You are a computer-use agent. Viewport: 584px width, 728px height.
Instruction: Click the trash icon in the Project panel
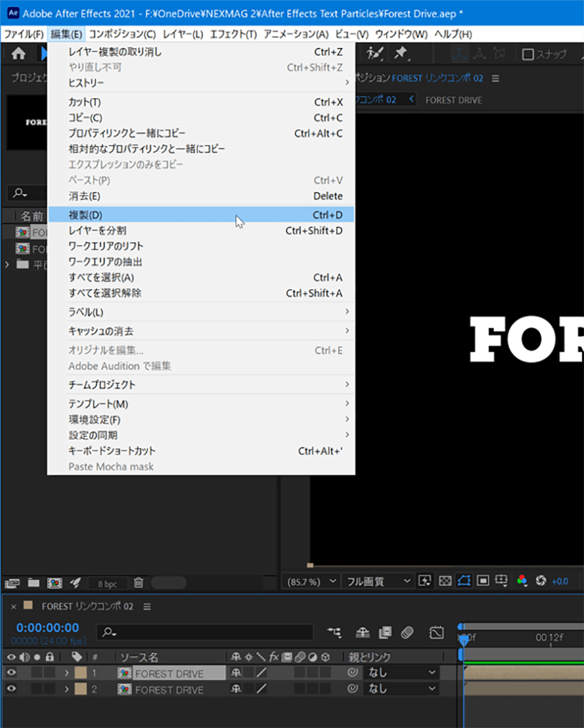[x=138, y=583]
